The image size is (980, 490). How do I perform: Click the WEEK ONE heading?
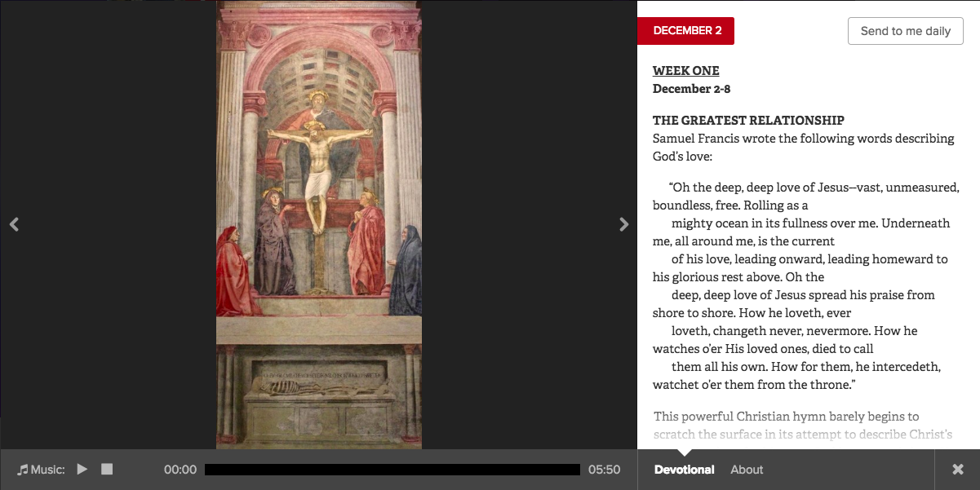[686, 71]
